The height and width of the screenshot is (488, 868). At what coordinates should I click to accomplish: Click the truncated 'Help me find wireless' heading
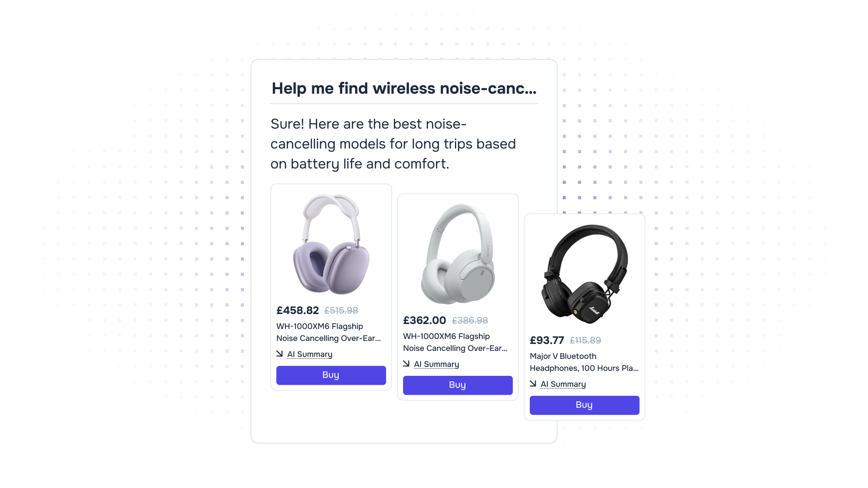click(404, 88)
